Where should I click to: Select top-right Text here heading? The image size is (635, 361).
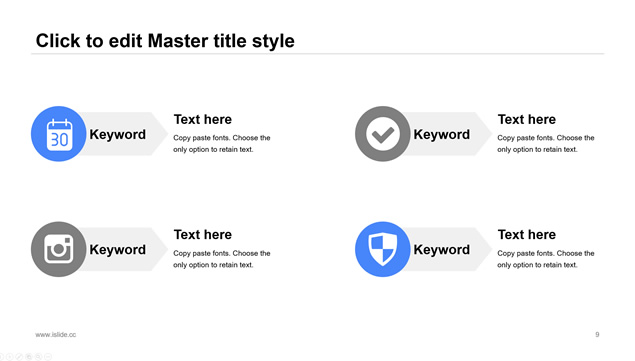tap(526, 120)
